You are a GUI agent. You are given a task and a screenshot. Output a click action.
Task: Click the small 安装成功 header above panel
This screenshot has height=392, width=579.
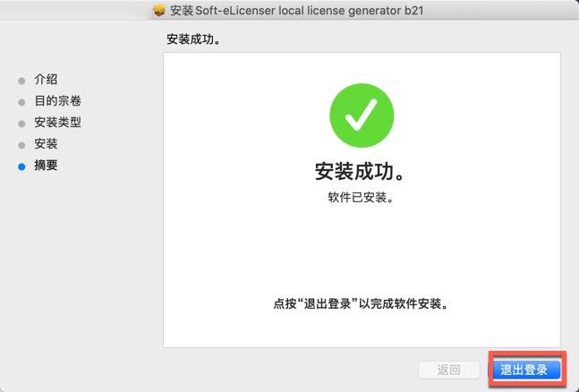tap(194, 39)
